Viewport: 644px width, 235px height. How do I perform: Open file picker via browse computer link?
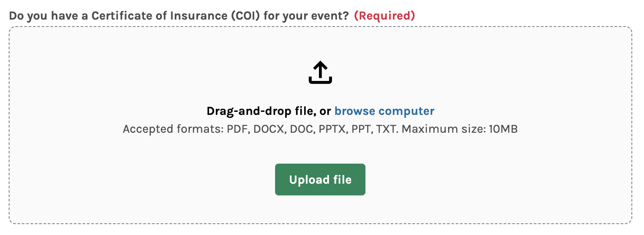(x=384, y=111)
